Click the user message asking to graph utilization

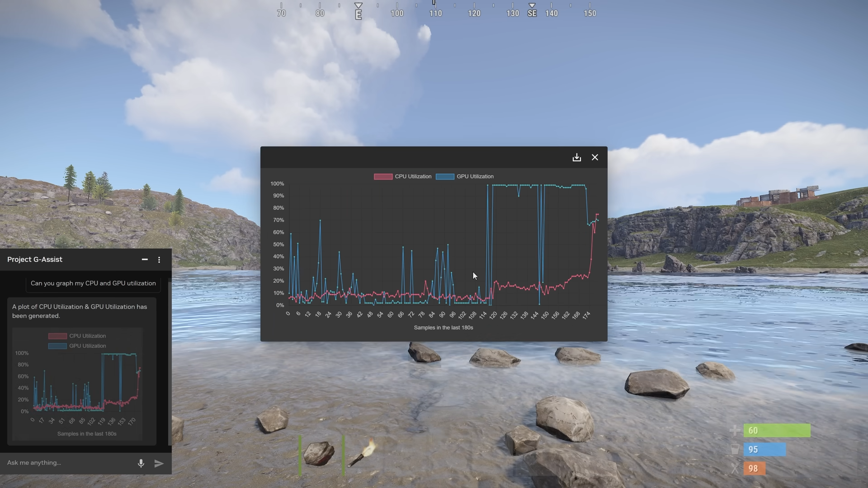pyautogui.click(x=93, y=283)
